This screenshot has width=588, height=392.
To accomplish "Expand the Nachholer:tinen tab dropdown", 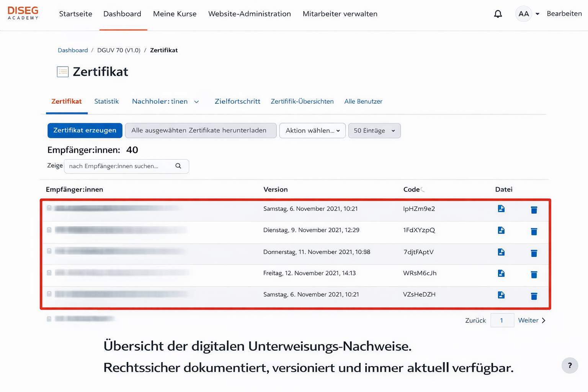I will click(196, 102).
